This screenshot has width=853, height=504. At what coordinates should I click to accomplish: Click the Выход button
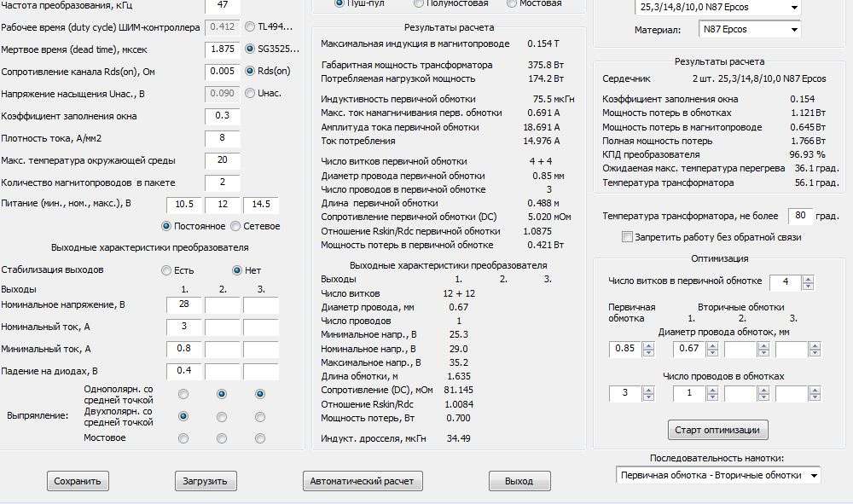[x=519, y=481]
